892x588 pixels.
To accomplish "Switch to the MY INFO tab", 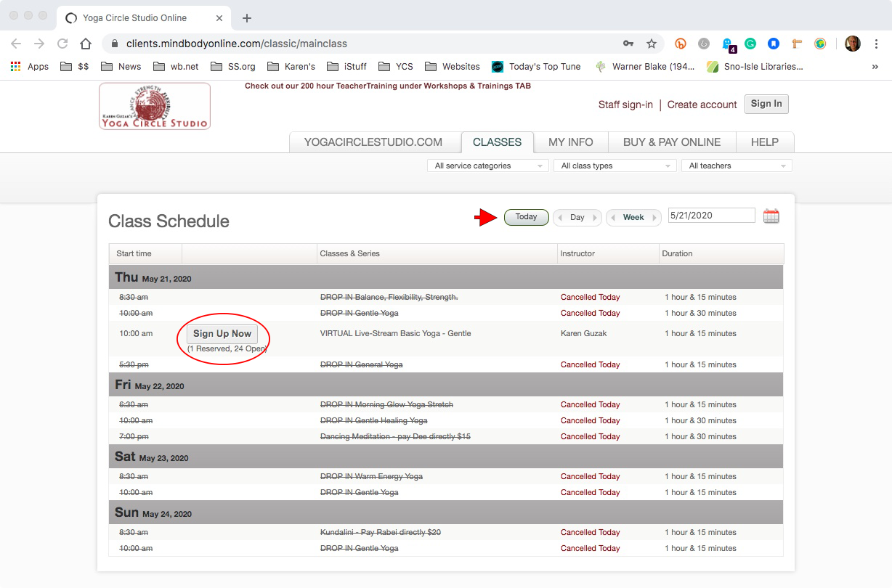I will click(x=570, y=142).
